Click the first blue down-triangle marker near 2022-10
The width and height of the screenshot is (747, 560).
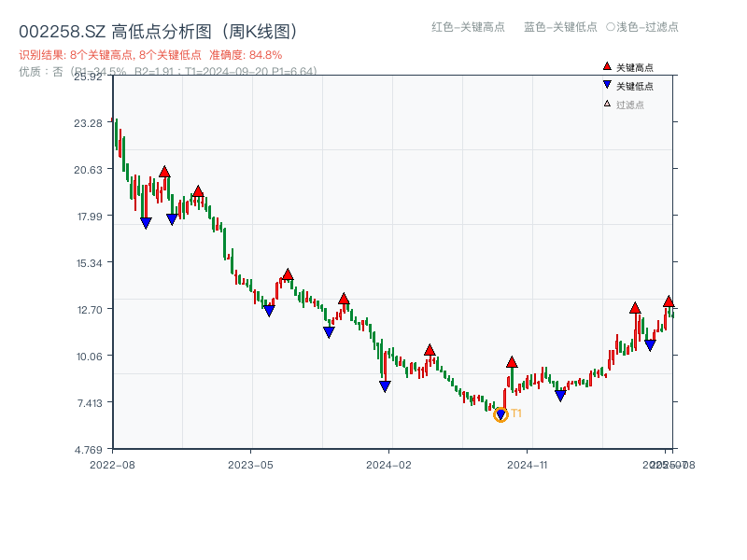pyautogui.click(x=147, y=221)
